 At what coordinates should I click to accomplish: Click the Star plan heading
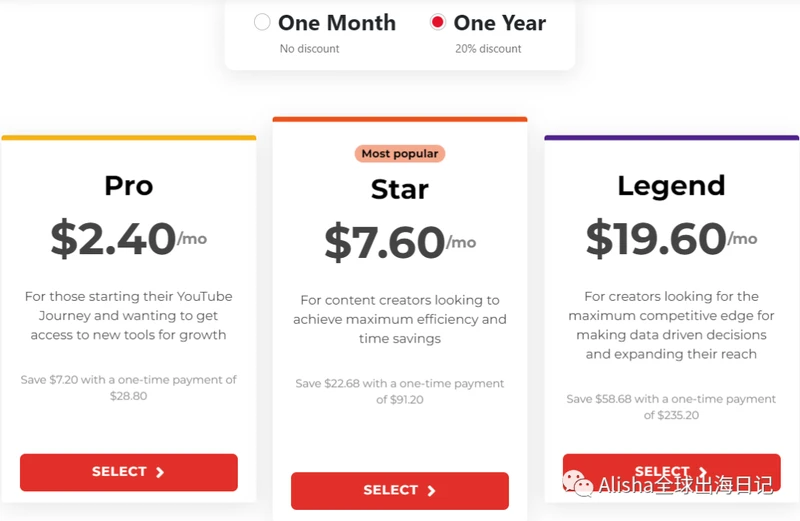pyautogui.click(x=399, y=189)
